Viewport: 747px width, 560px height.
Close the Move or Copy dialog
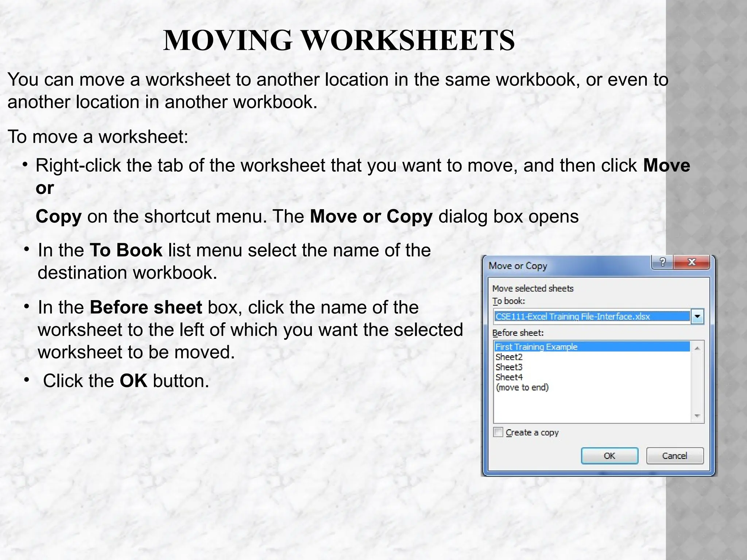[x=692, y=262]
